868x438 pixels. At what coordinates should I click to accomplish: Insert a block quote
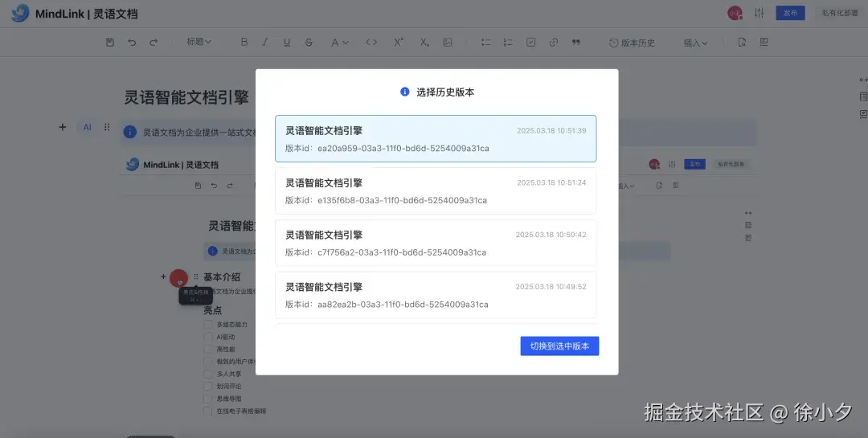pyautogui.click(x=576, y=42)
